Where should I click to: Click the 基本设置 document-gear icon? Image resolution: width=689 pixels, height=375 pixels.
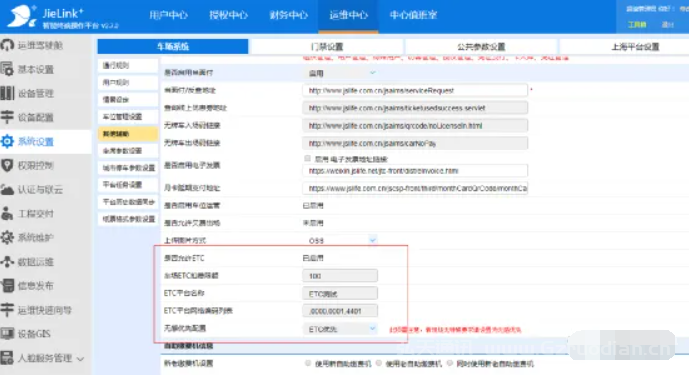7,69
